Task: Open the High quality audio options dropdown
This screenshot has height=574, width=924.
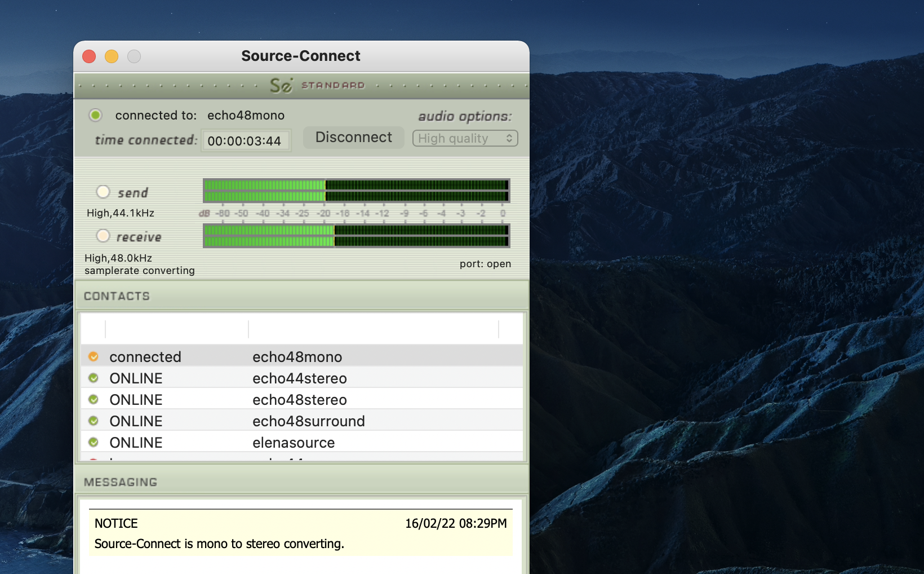Action: [x=465, y=138]
